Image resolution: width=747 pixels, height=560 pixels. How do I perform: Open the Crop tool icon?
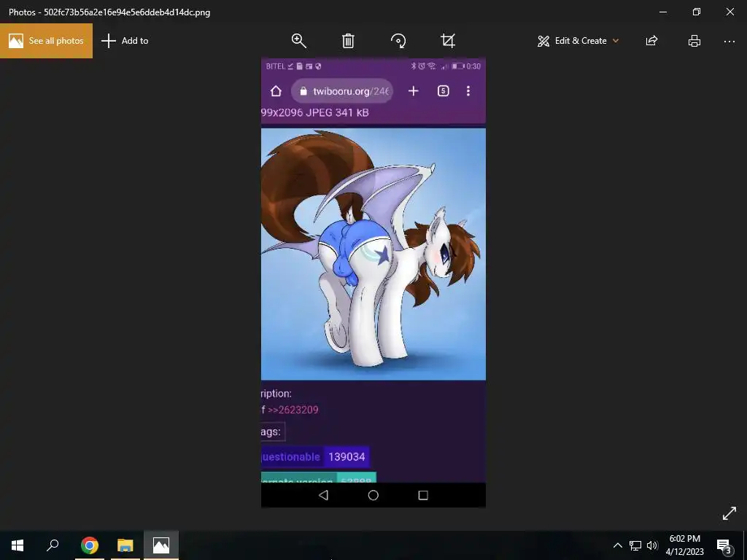448,41
